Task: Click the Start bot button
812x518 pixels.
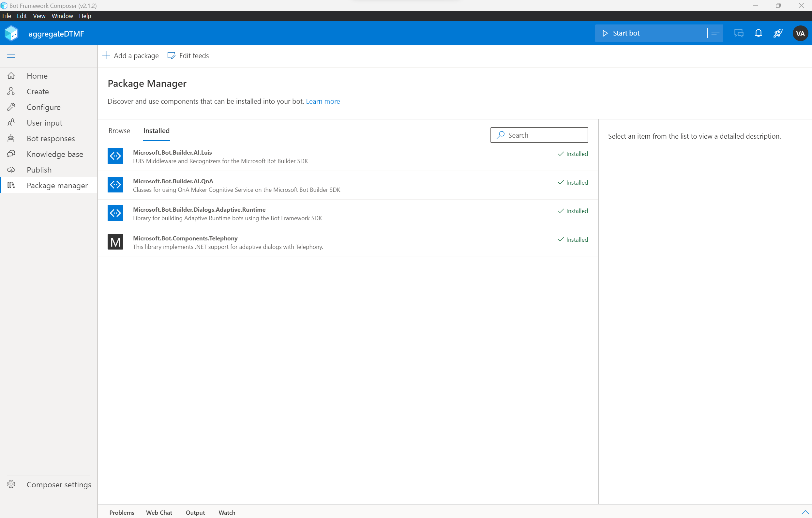Action: point(651,33)
